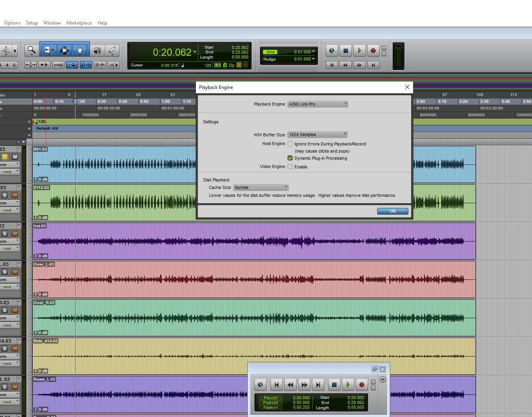Expand the Cache Size dropdown
This screenshot has width=532, height=417.
[261, 187]
